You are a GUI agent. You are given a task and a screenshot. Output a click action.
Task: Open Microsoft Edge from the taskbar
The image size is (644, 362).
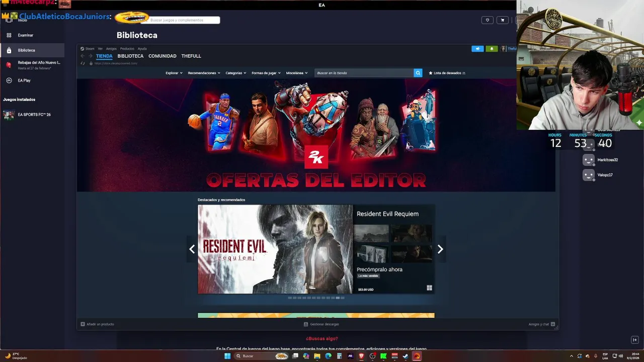pos(328,356)
